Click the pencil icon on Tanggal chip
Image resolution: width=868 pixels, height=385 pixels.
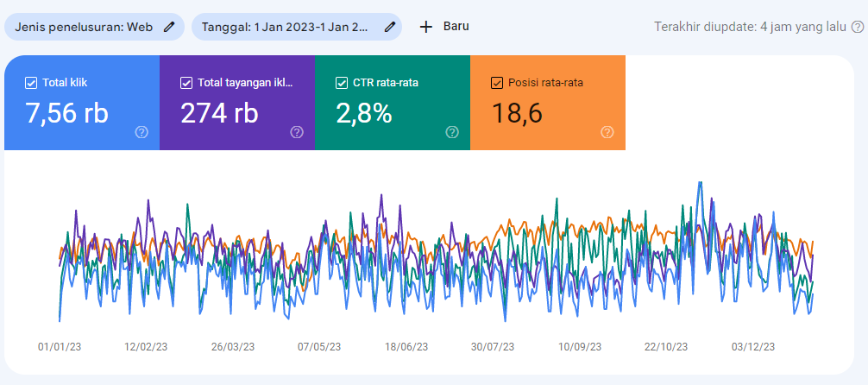click(390, 27)
